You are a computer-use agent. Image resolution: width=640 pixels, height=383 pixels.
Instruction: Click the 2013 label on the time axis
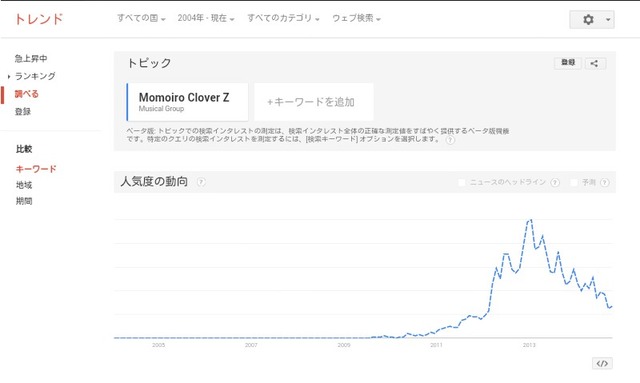[x=529, y=345]
